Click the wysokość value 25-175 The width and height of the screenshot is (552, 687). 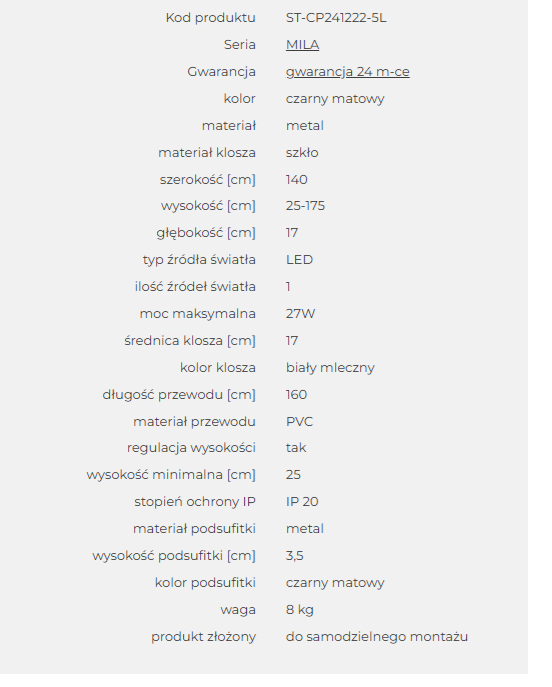[305, 206]
